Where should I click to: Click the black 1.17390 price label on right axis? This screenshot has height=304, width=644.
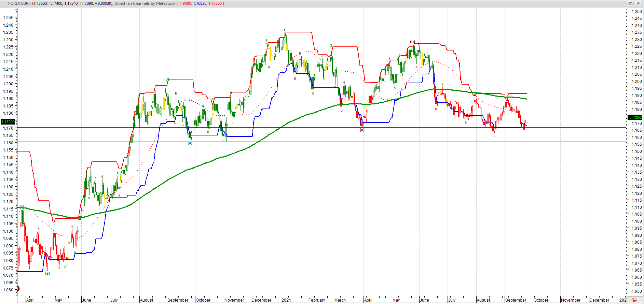click(x=635, y=117)
